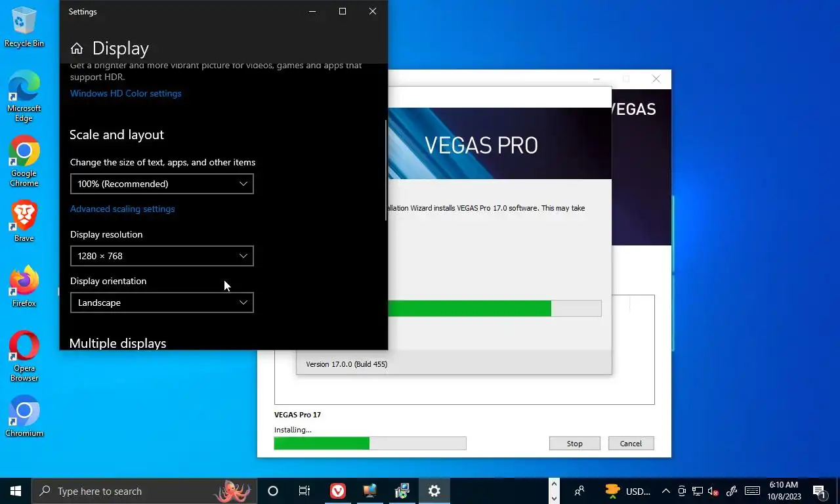
Task: Open Microsoft Edge desktop shortcut
Action: [x=24, y=97]
